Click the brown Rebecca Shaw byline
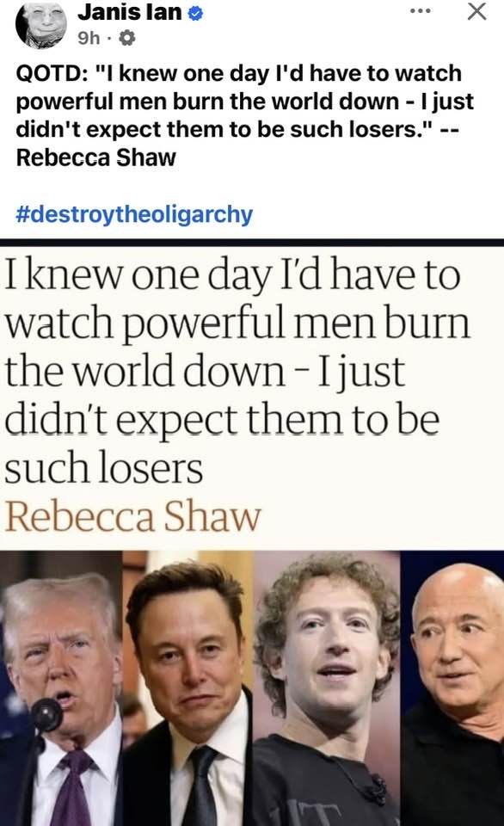The width and height of the screenshot is (504, 826). point(132,516)
